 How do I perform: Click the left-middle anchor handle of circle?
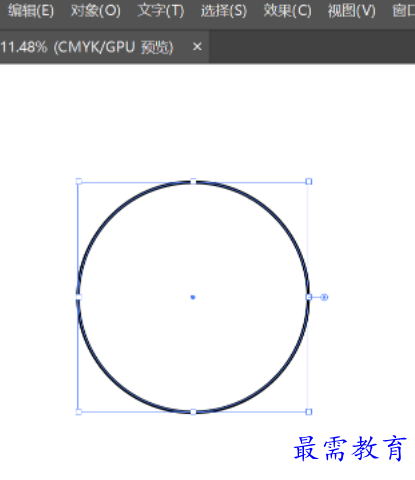coord(79,297)
